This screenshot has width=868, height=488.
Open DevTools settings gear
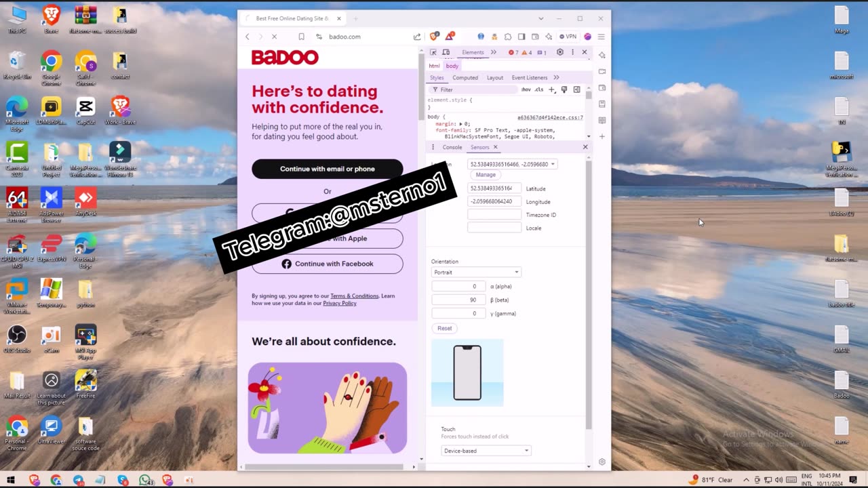tap(560, 52)
